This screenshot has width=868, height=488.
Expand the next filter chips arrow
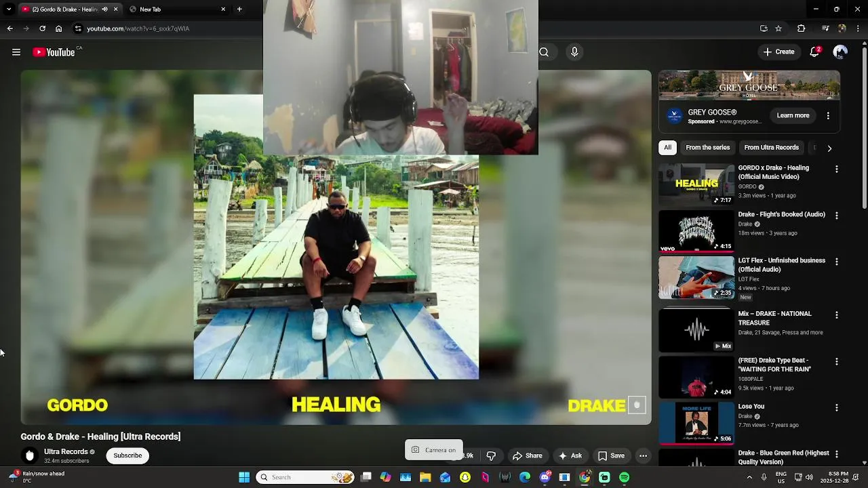click(829, 148)
